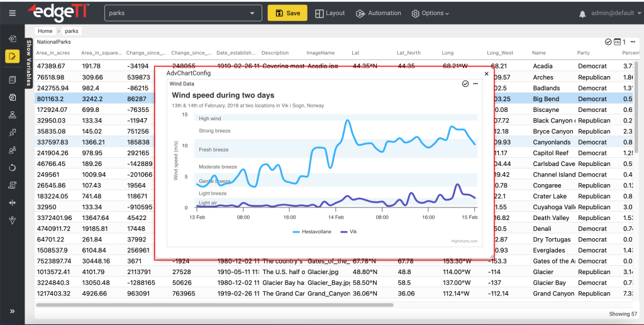This screenshot has width=644, height=325.
Task: Select the highlighted edit page icon in sidebar
Action: [x=12, y=57]
